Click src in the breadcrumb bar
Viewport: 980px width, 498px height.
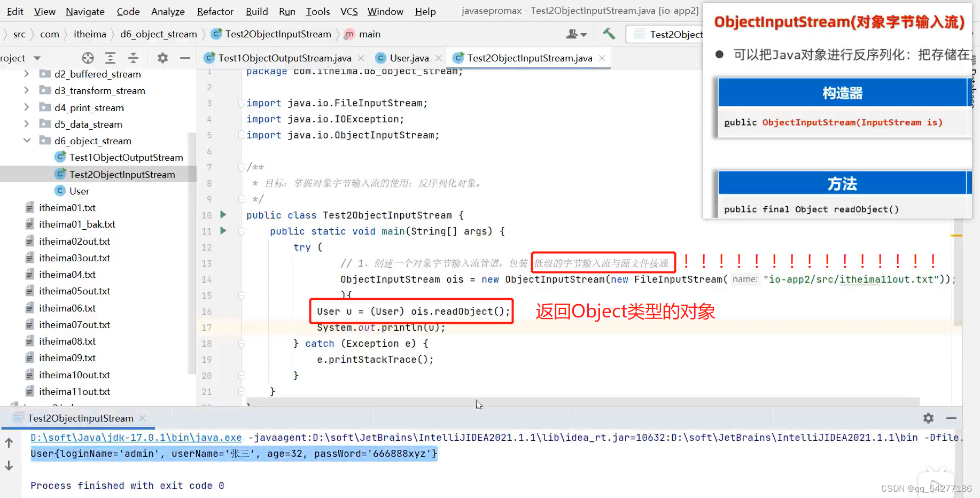19,34
